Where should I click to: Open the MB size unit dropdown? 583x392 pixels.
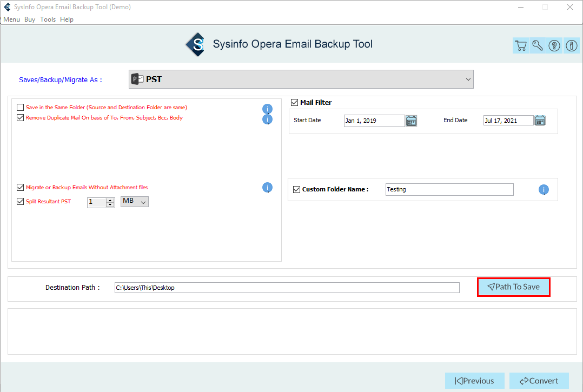tap(135, 202)
